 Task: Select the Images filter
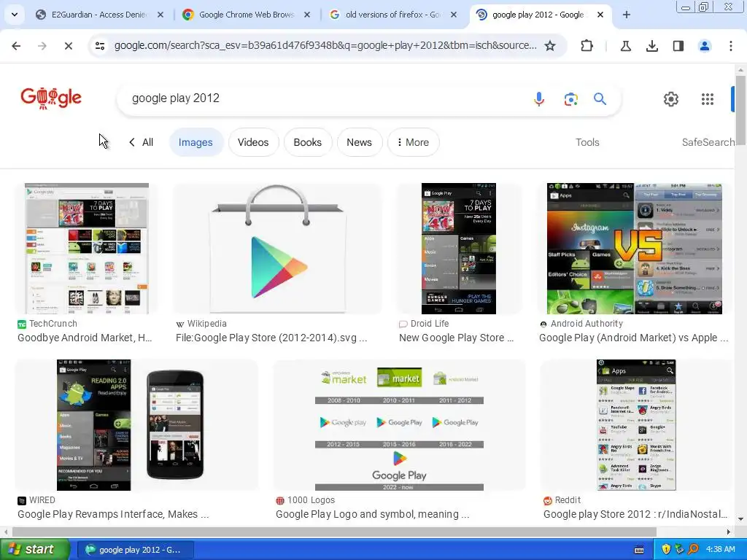[x=196, y=142]
